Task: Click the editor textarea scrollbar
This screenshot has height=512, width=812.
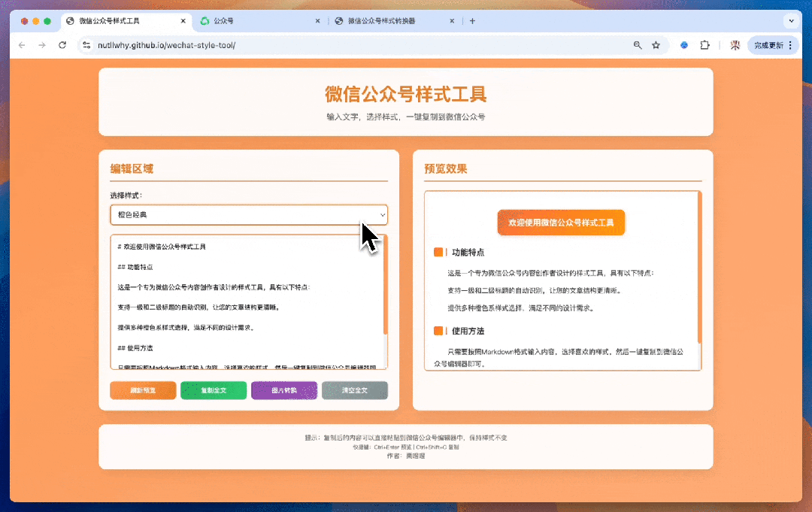Action: click(385, 286)
